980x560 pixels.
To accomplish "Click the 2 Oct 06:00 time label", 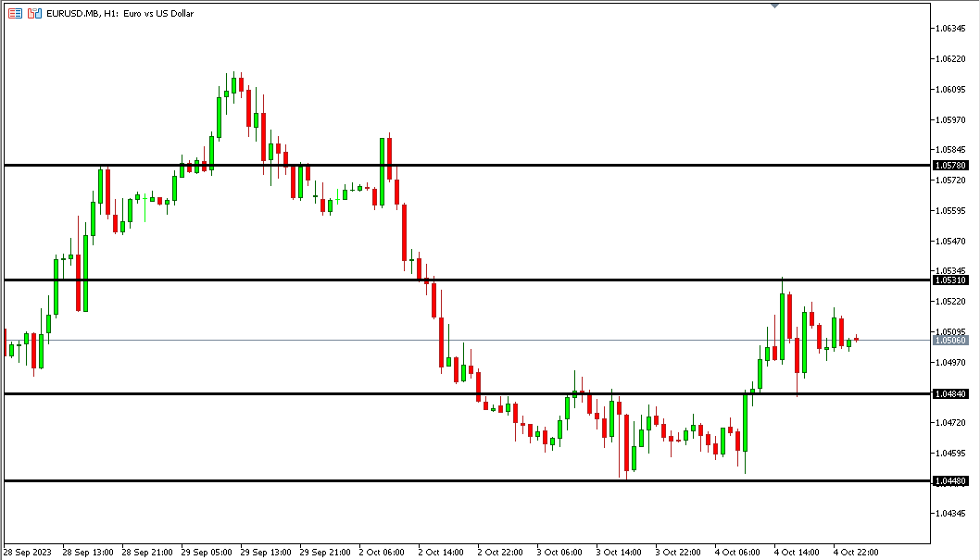I will coord(382,553).
